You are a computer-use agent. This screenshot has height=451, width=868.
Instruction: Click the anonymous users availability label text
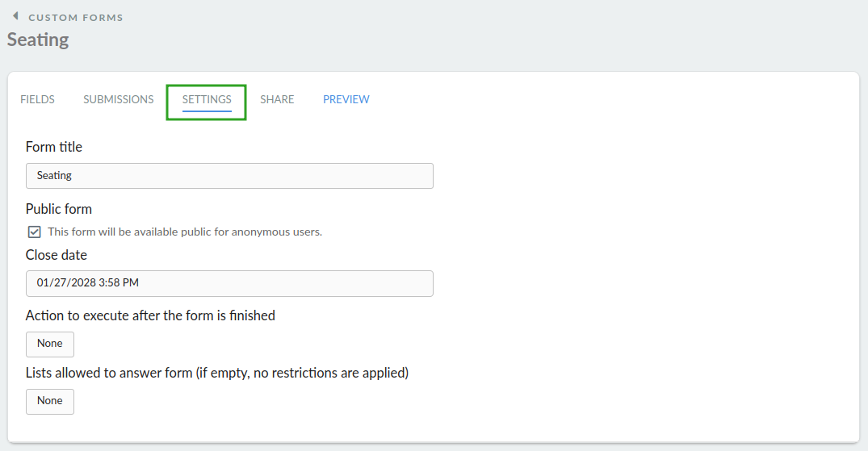tap(185, 232)
